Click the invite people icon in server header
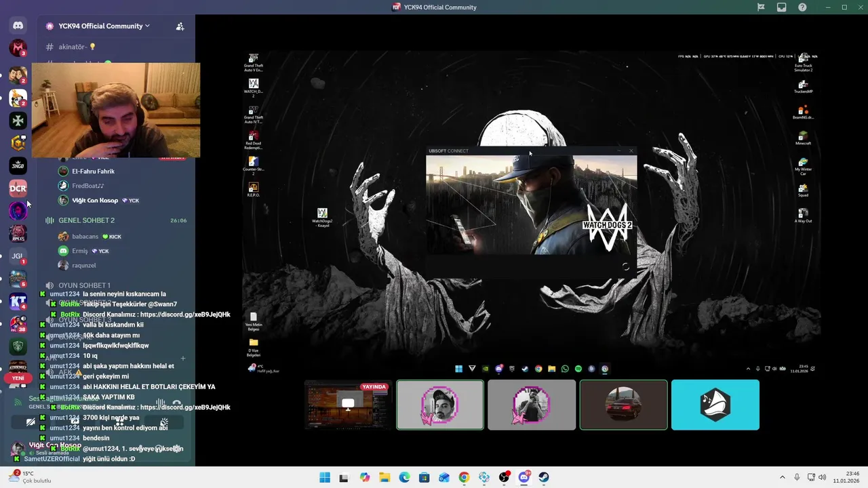The height and width of the screenshot is (488, 868). [x=180, y=26]
